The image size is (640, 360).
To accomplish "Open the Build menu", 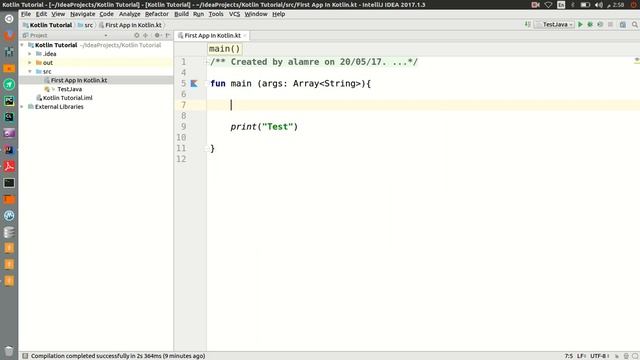I will (x=181, y=14).
